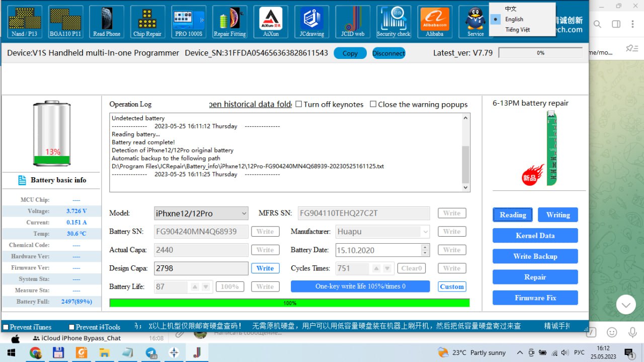Enable the Prevent iTunes checkbox
The width and height of the screenshot is (644, 362).
tap(6, 327)
